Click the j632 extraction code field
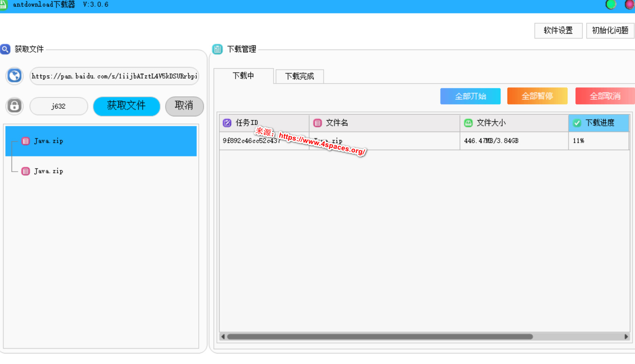The height and width of the screenshot is (364, 635). 59,106
